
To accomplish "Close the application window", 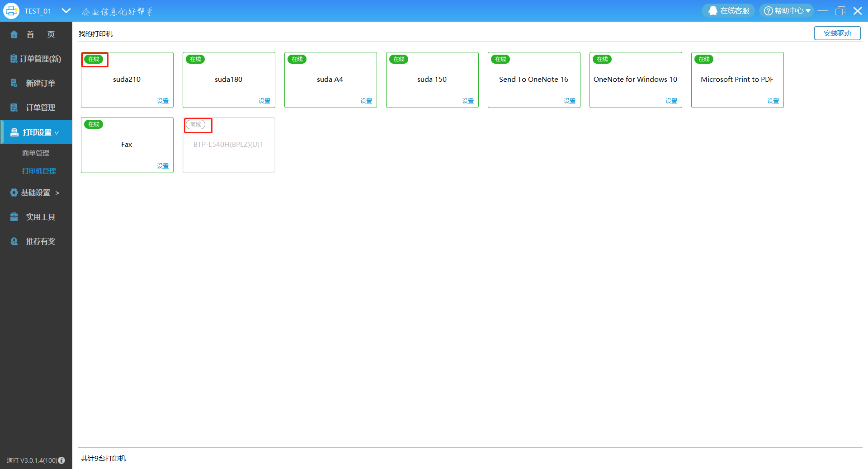I will click(x=858, y=11).
